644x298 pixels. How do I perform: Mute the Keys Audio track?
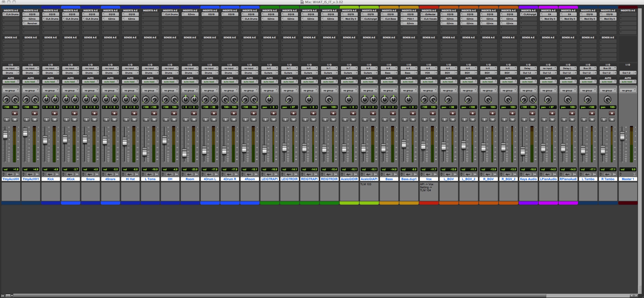pyautogui.click(x=532, y=120)
